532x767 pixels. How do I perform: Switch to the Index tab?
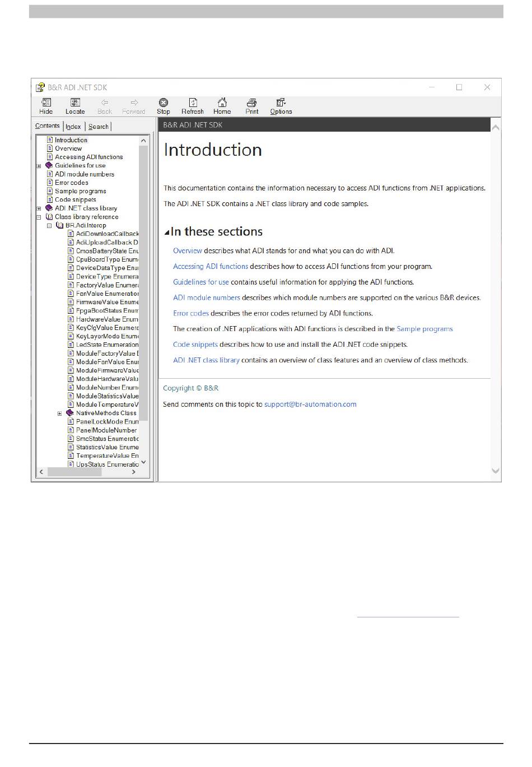point(73,127)
